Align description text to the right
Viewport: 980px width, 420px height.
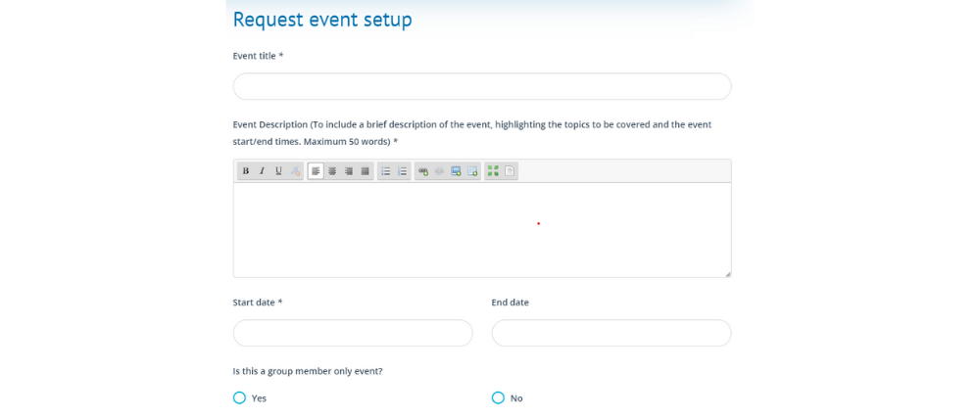coord(348,171)
